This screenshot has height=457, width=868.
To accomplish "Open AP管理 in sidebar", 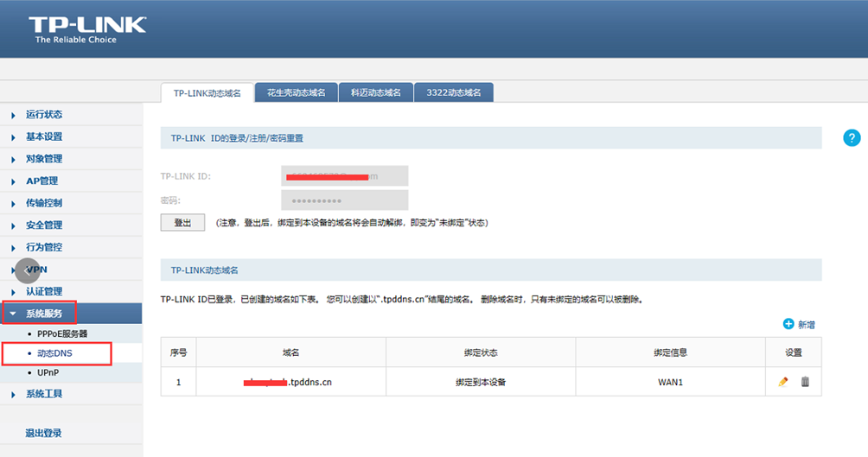I will pyautogui.click(x=41, y=181).
